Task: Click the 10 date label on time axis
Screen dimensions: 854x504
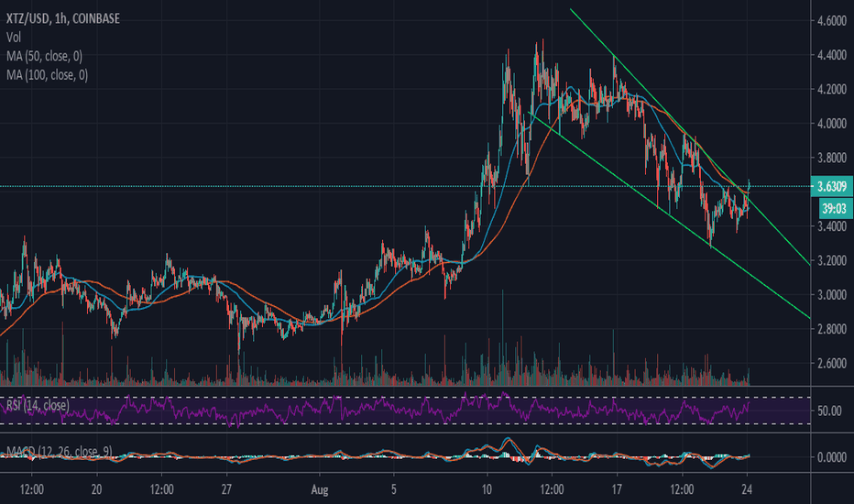Action: pyautogui.click(x=487, y=489)
